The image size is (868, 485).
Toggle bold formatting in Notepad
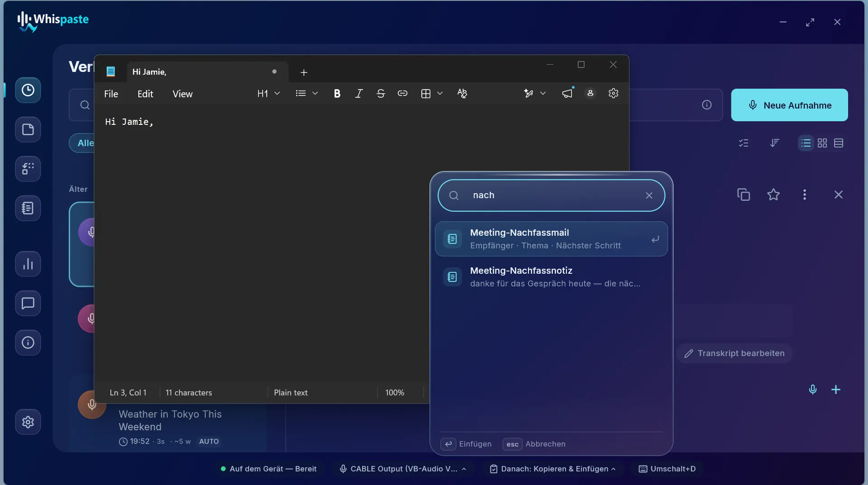coord(337,94)
